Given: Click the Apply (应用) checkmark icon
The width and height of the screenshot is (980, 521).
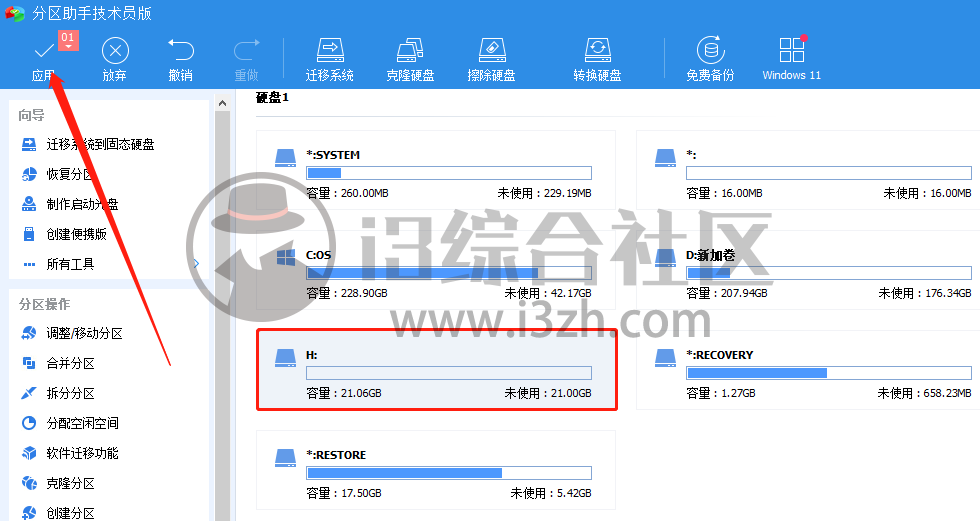Looking at the screenshot, I should tap(44, 50).
